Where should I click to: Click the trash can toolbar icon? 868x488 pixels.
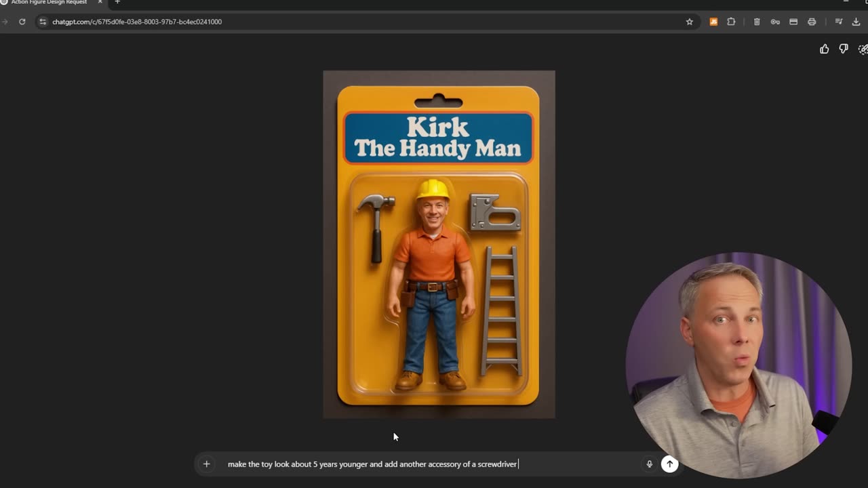(757, 22)
